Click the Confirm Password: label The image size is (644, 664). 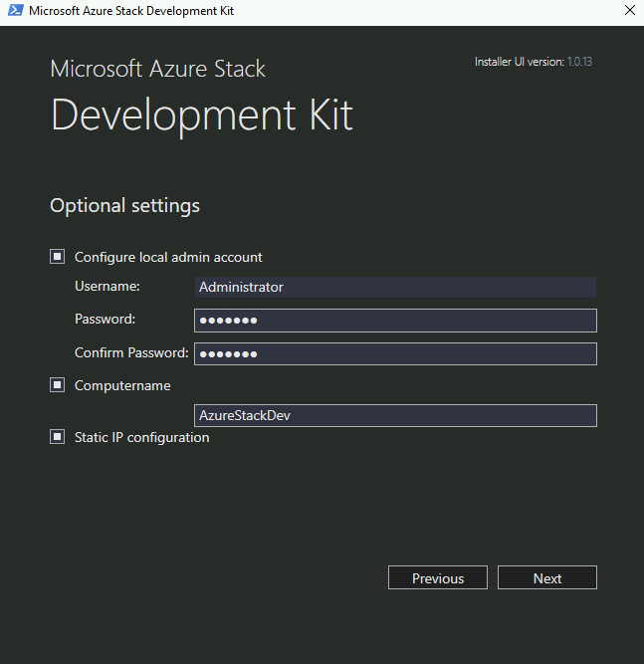coord(131,352)
